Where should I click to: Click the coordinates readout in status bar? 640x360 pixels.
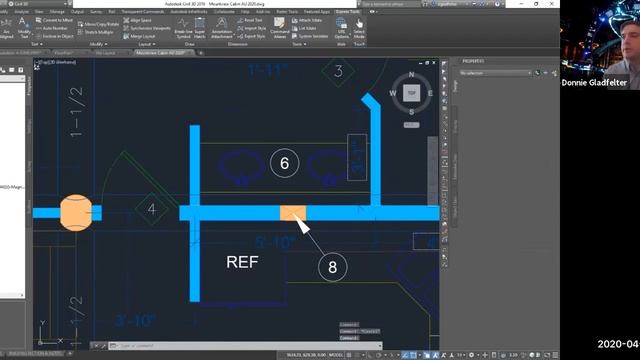306,355
